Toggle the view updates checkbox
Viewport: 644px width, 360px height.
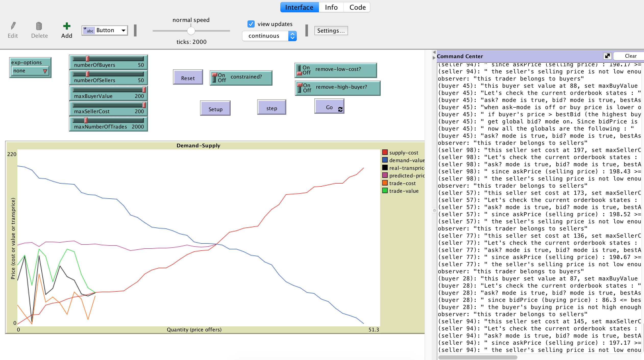tap(251, 24)
